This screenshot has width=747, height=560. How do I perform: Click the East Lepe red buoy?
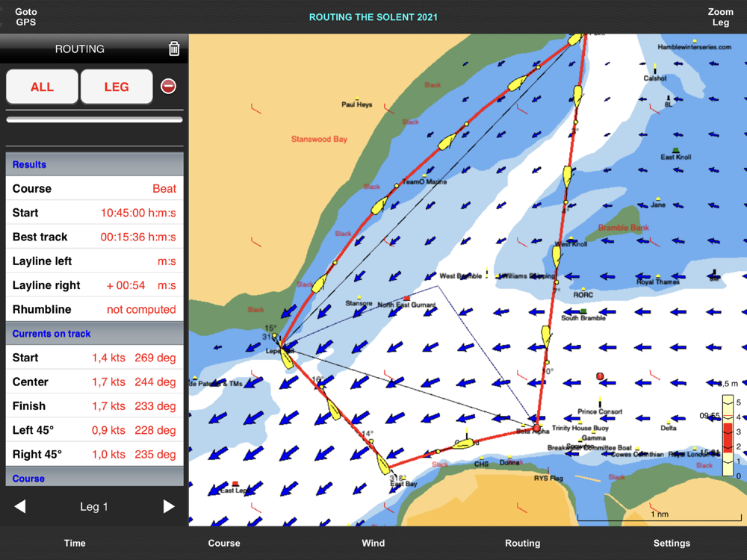pos(235,484)
